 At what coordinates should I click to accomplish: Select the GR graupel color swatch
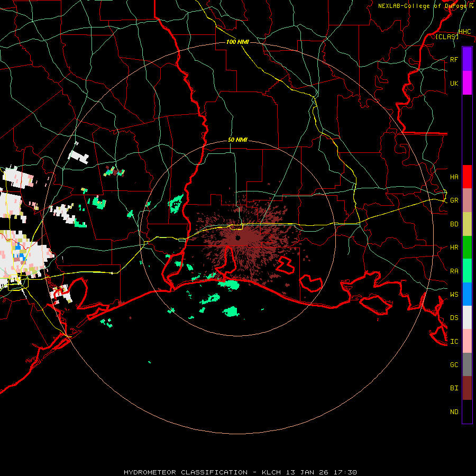point(467,200)
